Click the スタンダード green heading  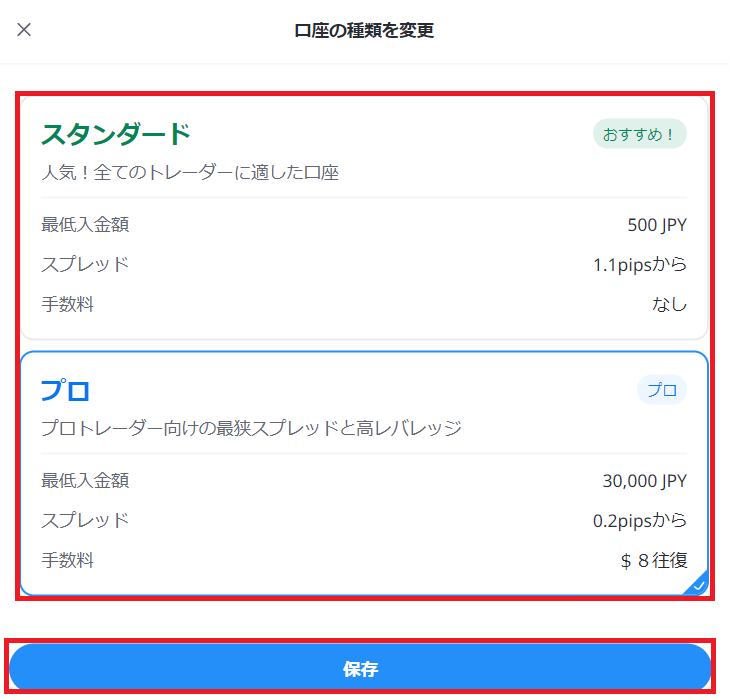point(116,134)
